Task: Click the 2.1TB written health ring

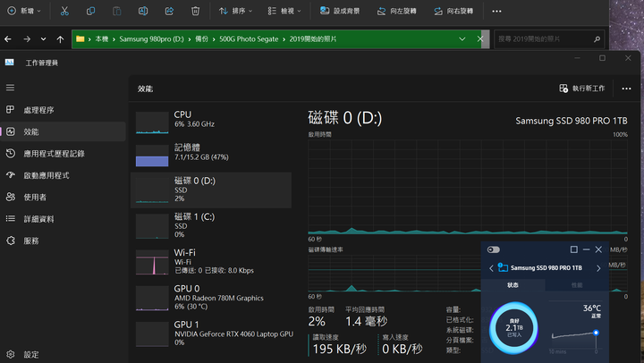Action: (x=513, y=328)
